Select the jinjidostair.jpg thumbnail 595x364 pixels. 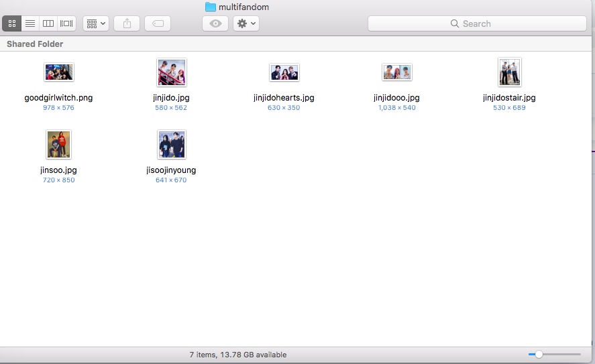510,72
